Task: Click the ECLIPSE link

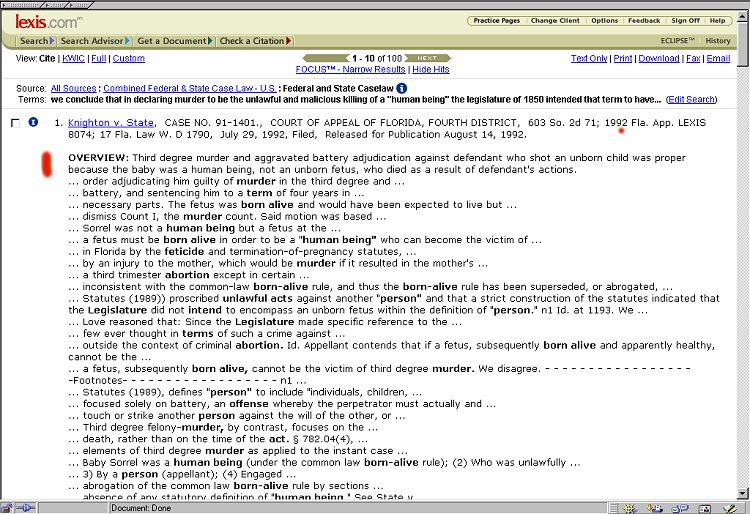Action: [677, 41]
